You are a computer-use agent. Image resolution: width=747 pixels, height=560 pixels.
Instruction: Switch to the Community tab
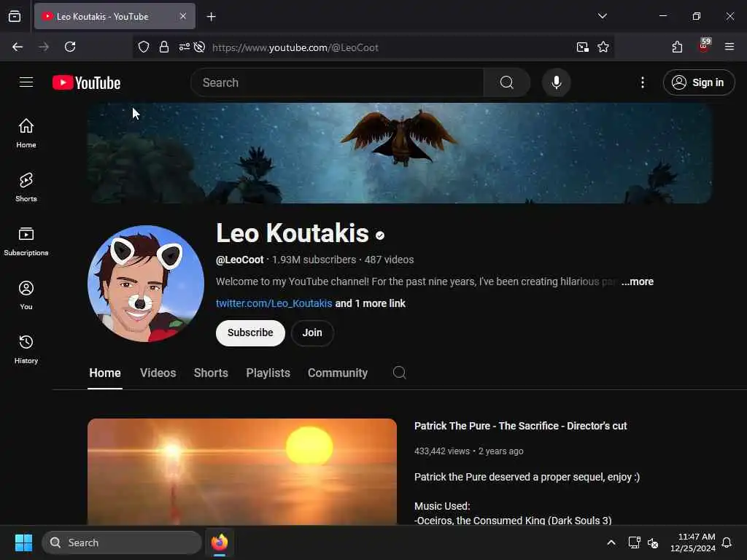click(337, 373)
